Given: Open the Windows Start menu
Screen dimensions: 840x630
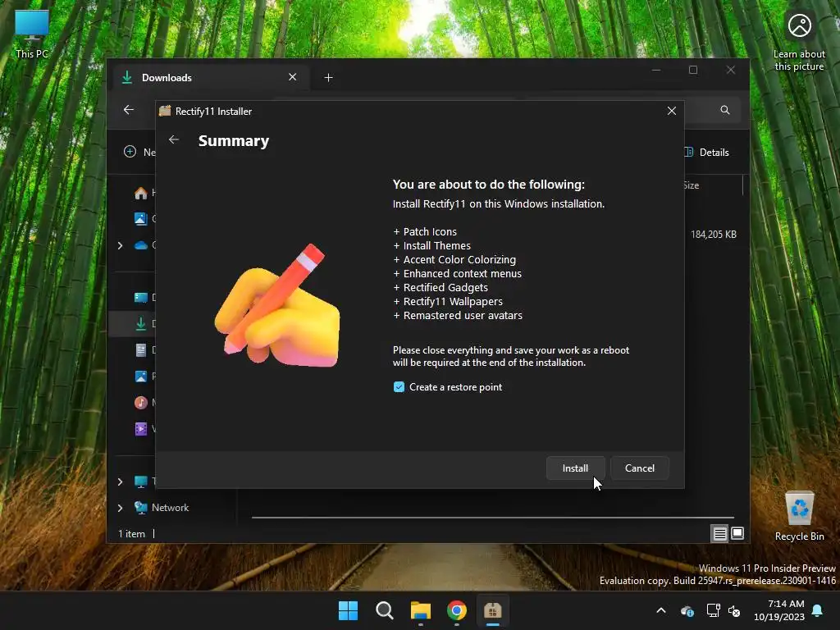Looking at the screenshot, I should pyautogui.click(x=348, y=610).
